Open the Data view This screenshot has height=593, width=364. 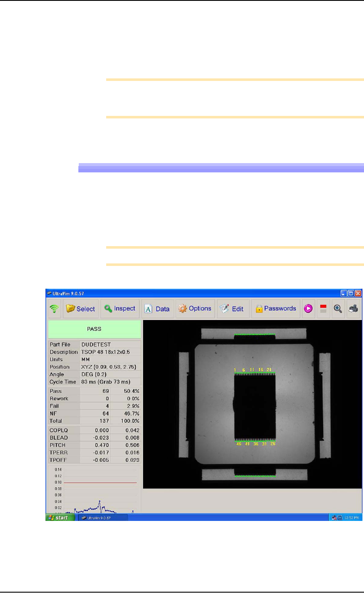(x=157, y=309)
